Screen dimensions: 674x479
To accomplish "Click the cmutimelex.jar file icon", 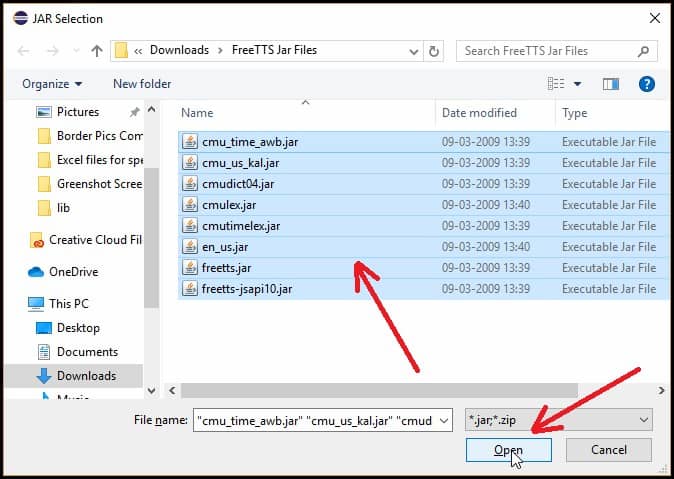I will coord(190,226).
